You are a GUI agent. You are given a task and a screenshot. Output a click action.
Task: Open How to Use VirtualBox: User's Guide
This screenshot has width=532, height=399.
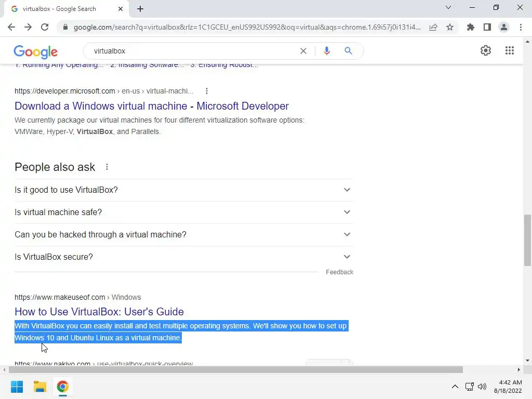coord(99,312)
